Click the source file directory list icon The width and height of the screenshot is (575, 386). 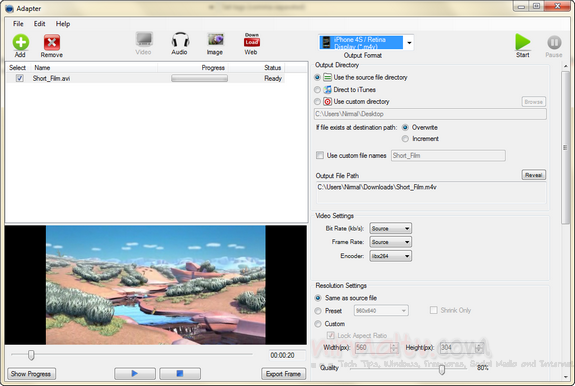327,77
